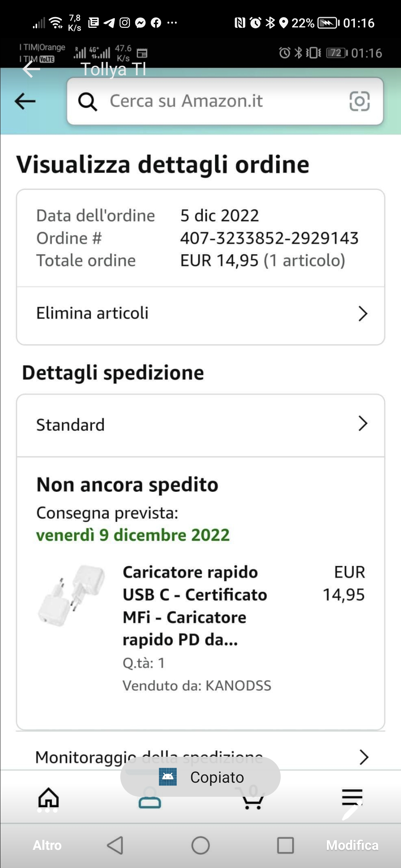Tap the white back arrow near Tollya title

pyautogui.click(x=31, y=69)
